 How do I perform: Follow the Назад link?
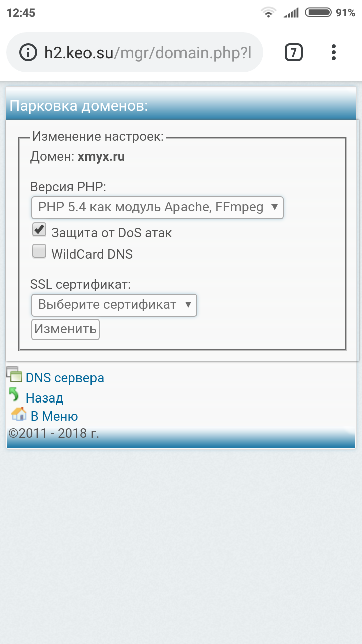pyautogui.click(x=44, y=398)
